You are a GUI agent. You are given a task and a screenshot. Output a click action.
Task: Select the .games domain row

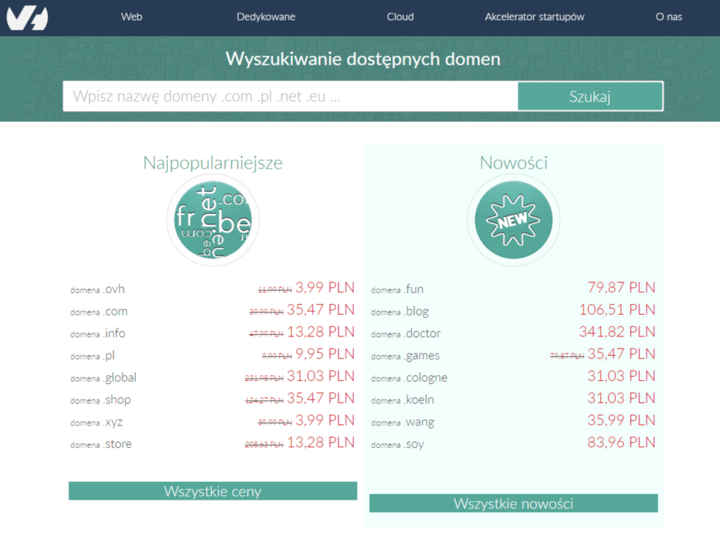(x=513, y=355)
